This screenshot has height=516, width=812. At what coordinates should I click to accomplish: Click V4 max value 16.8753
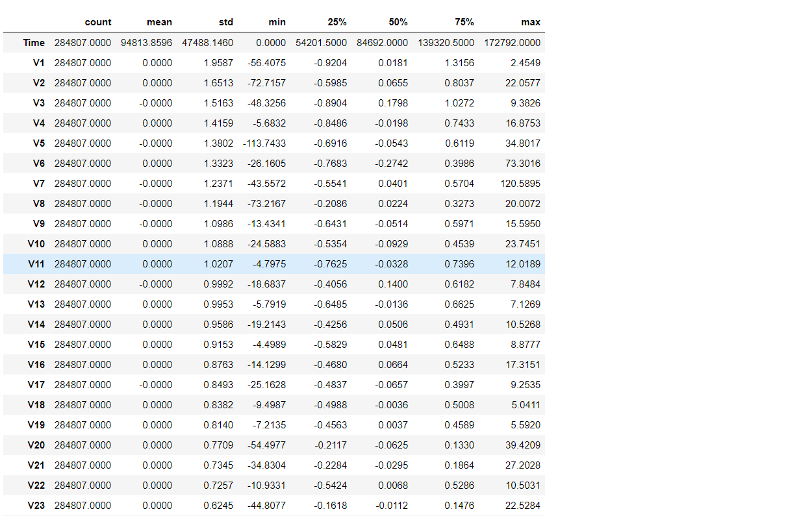pos(524,123)
